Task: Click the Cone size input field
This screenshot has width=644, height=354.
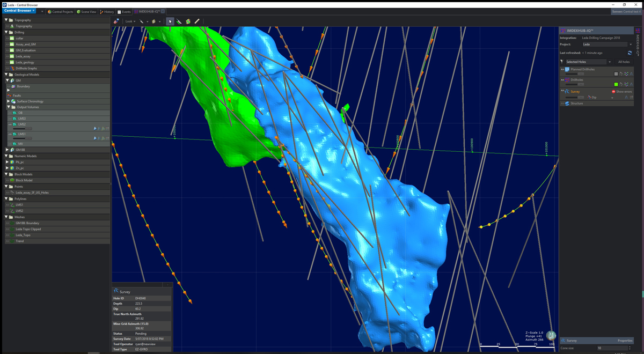Action: (611, 348)
